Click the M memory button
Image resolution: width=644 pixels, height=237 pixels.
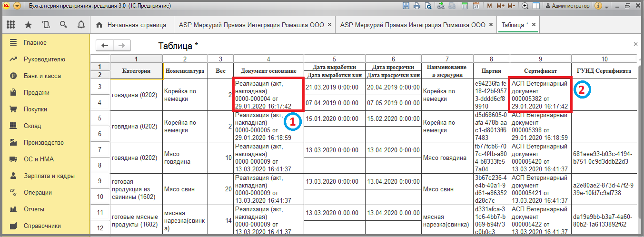[490, 6]
